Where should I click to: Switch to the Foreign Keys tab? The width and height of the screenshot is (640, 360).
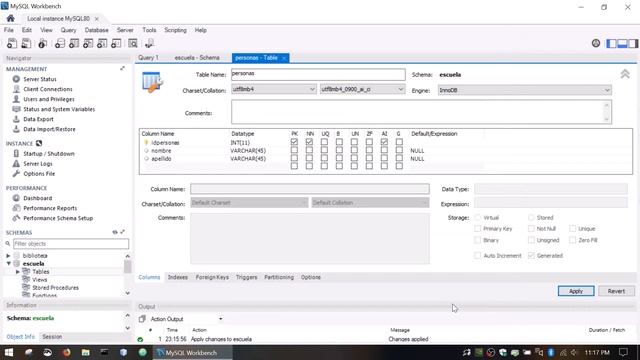pos(212,277)
